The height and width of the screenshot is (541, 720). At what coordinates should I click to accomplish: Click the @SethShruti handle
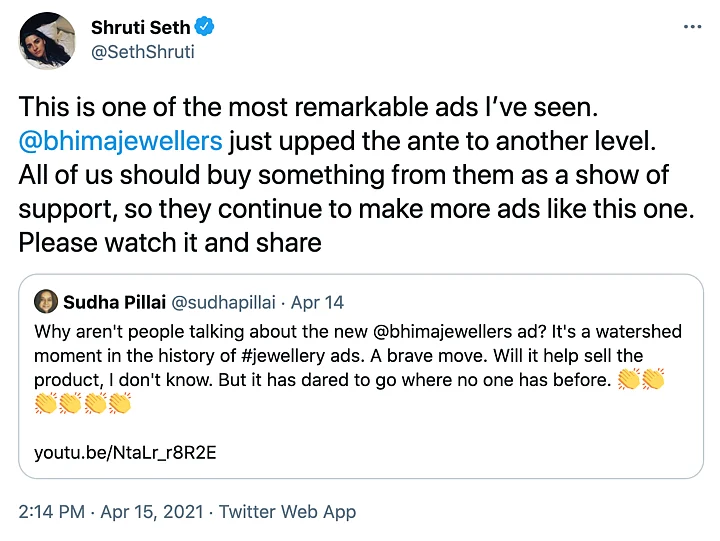(x=142, y=52)
